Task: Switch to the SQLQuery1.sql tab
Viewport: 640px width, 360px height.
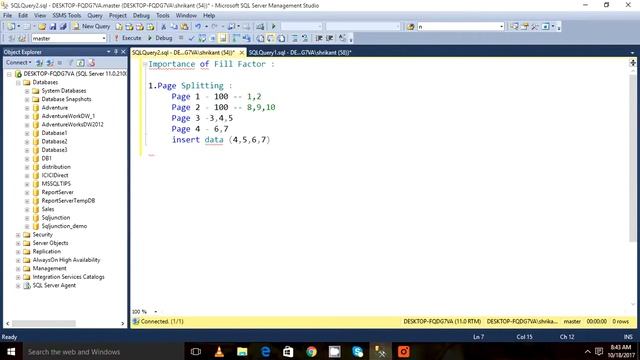Action: pyautogui.click(x=300, y=53)
